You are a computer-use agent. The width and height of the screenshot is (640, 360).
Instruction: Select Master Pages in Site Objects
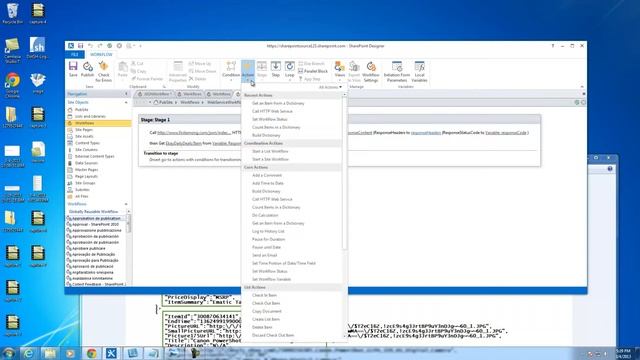pos(87,169)
